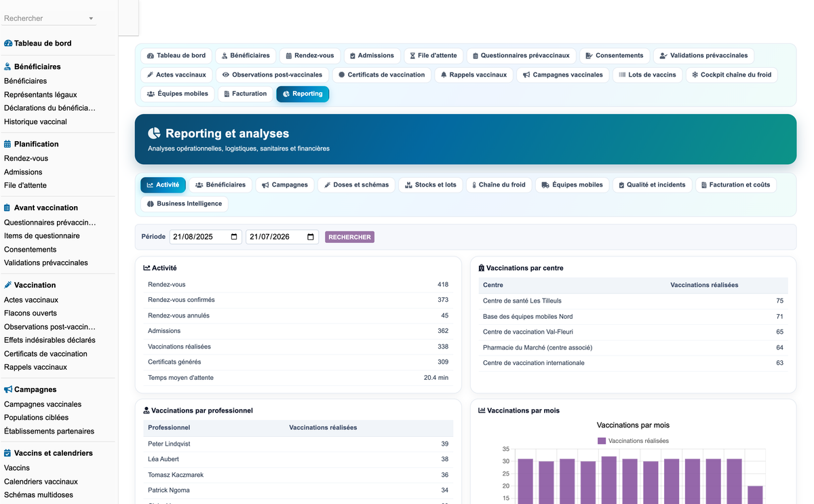This screenshot has height=504, width=814.
Task: Click the snowflake icon on Cockpit chaîne du froid
Action: coord(695,75)
